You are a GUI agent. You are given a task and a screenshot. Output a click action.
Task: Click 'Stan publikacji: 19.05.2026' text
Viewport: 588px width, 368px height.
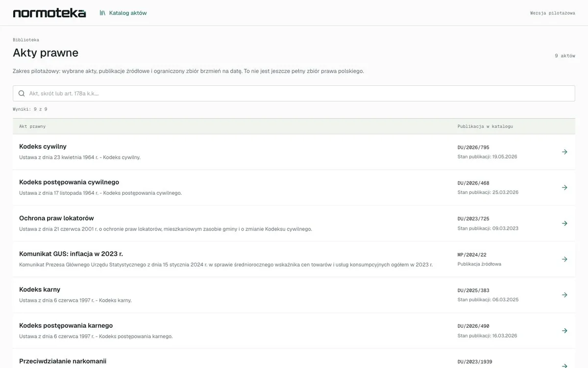[x=488, y=157]
